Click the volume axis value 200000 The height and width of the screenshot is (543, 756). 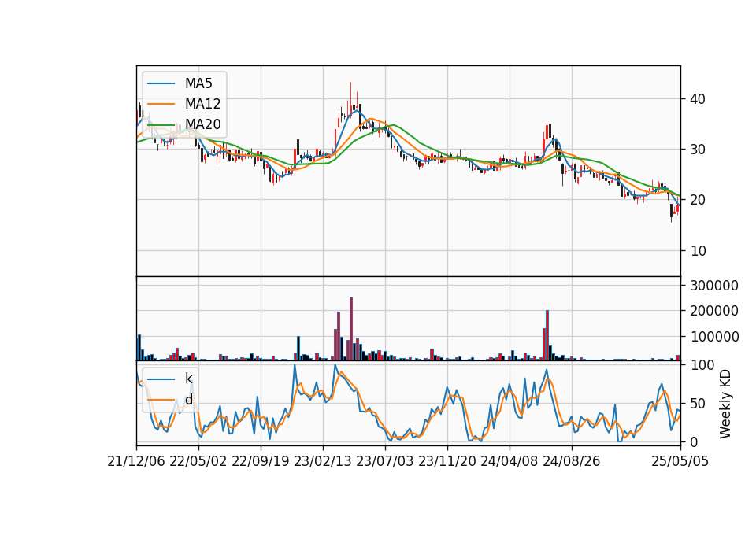714,312
